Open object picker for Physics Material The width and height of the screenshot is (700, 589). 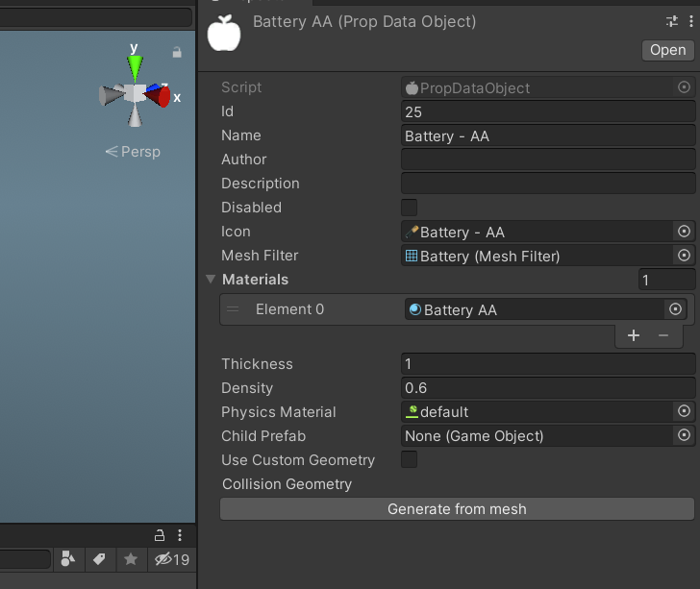[684, 411]
